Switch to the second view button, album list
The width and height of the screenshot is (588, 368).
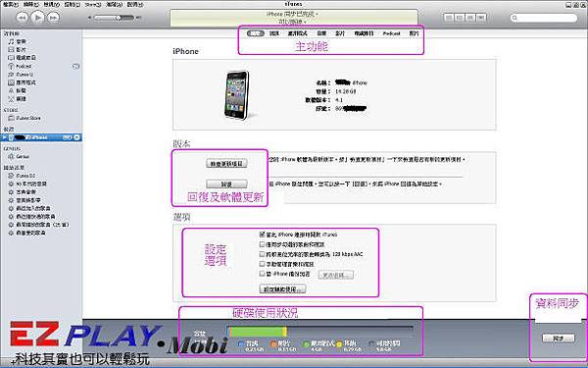pyautogui.click(x=460, y=18)
